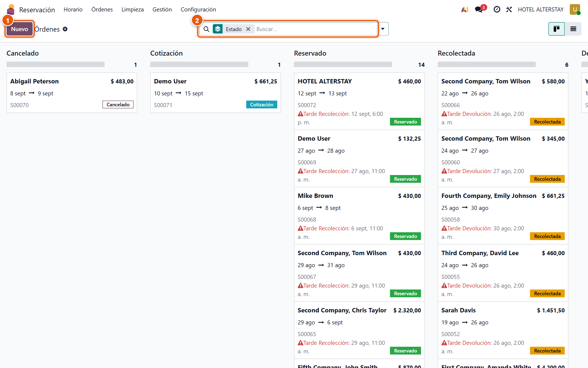Expand the search options dropdown arrow
The width and height of the screenshot is (588, 368).
pyautogui.click(x=383, y=29)
